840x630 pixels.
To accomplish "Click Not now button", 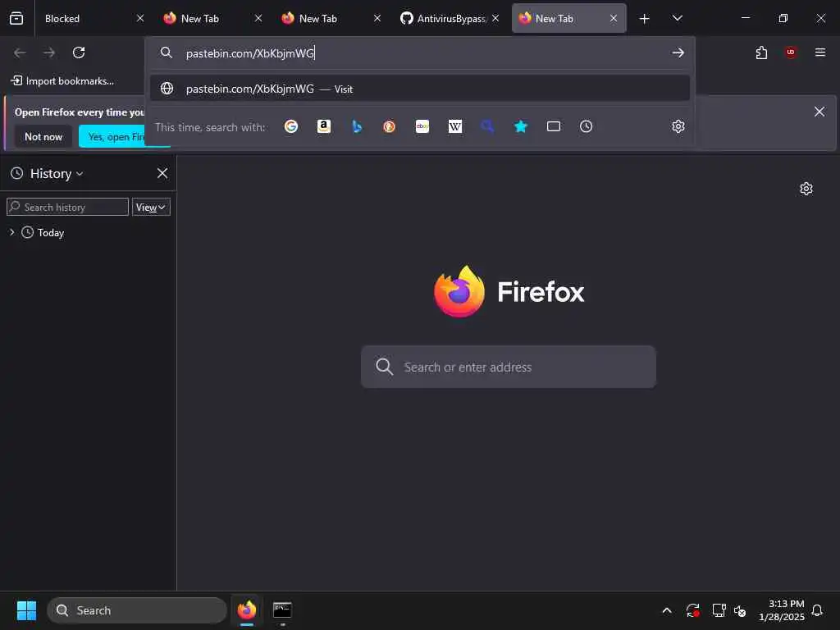I will pos(43,137).
